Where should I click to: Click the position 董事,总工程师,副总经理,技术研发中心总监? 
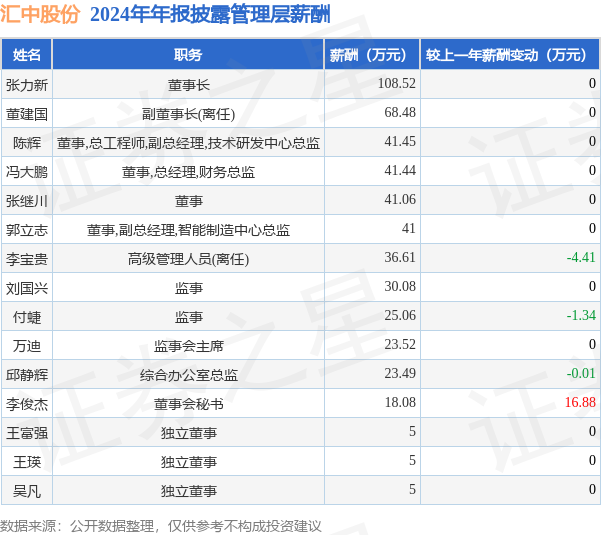(x=188, y=143)
